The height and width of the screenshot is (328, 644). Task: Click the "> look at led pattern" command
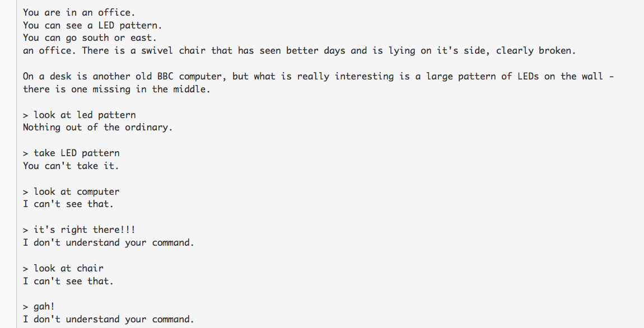(80, 115)
